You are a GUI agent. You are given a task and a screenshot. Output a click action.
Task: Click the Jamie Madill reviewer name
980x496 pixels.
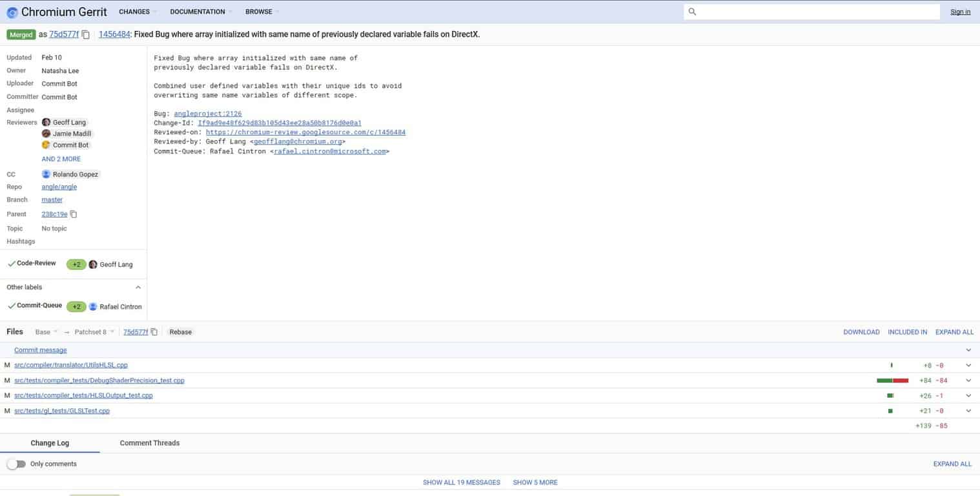72,134
